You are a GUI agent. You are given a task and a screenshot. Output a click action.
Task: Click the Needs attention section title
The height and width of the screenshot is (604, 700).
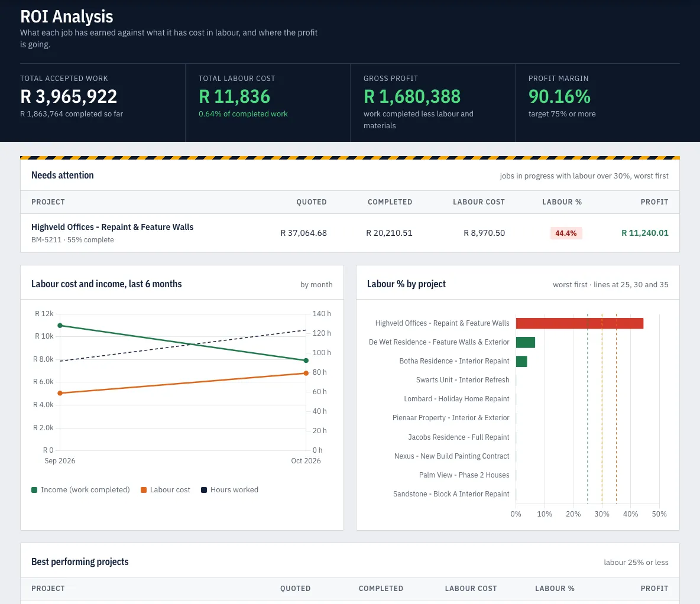point(63,175)
